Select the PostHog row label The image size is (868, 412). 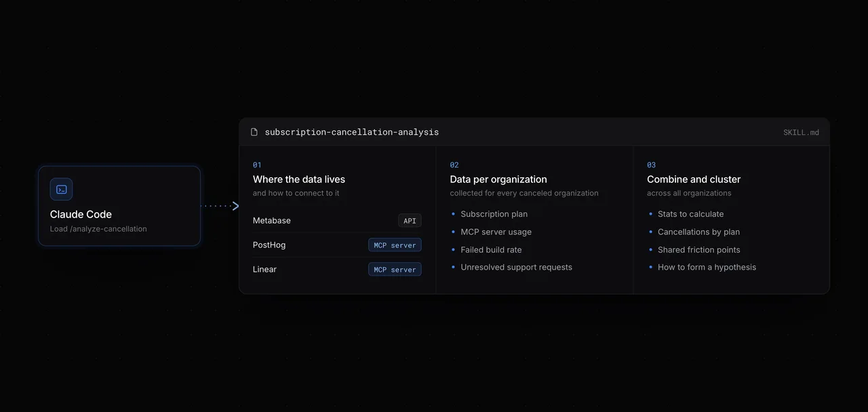pos(269,245)
